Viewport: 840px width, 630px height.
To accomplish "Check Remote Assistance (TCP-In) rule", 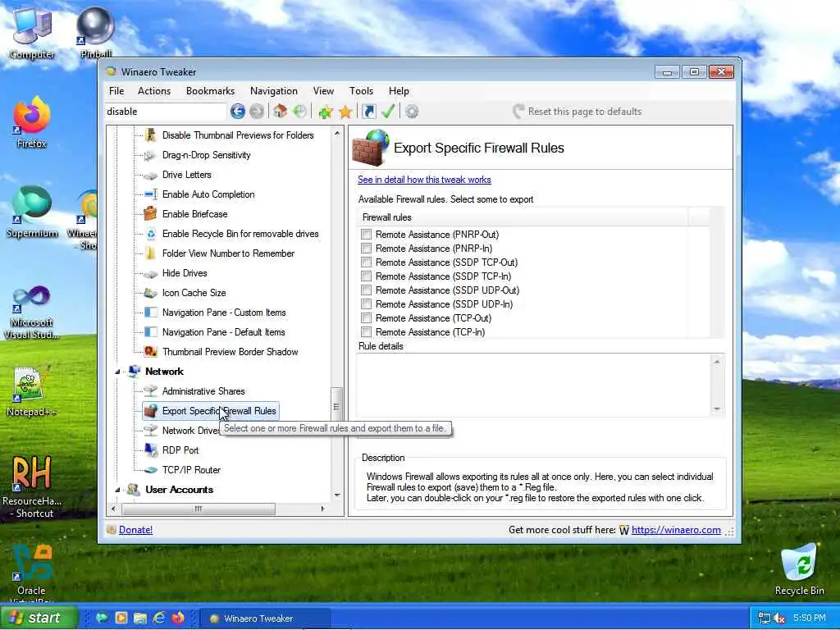I will coord(366,331).
